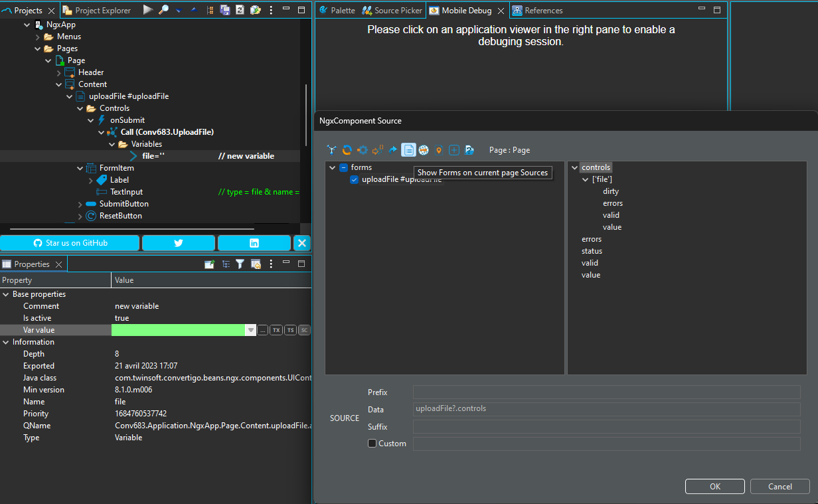Image resolution: width=818 pixels, height=504 pixels.
Task: Uncheck the uploadFile #uploadFile checkbox
Action: tap(355, 179)
